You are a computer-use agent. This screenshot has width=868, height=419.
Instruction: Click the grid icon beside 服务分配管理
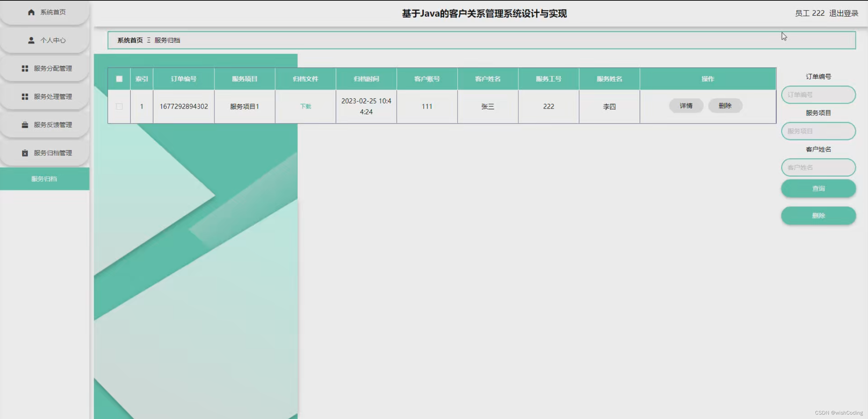tap(25, 69)
